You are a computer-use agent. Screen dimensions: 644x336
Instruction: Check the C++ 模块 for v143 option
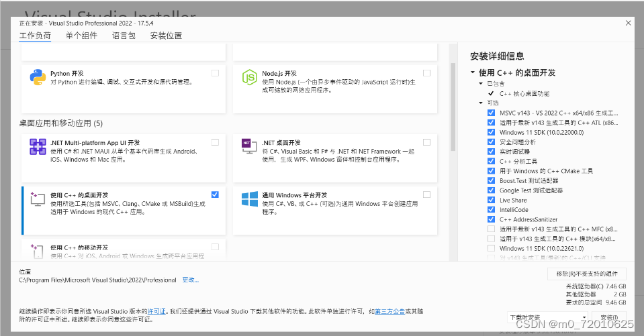(x=491, y=238)
